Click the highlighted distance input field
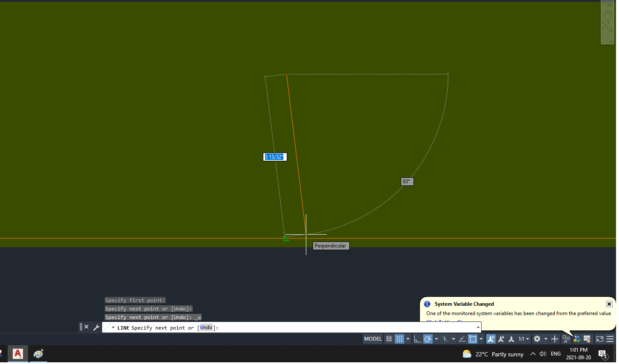 (274, 156)
